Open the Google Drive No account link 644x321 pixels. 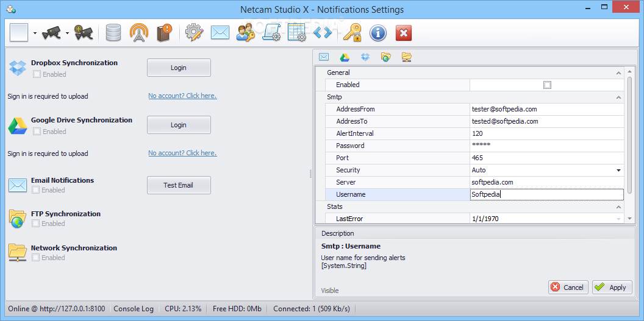coord(182,153)
